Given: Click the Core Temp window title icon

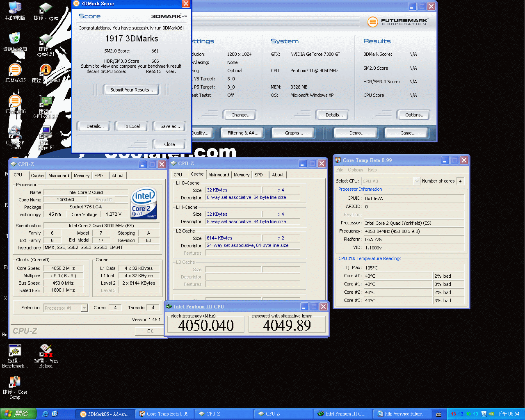Looking at the screenshot, I should pos(338,160).
